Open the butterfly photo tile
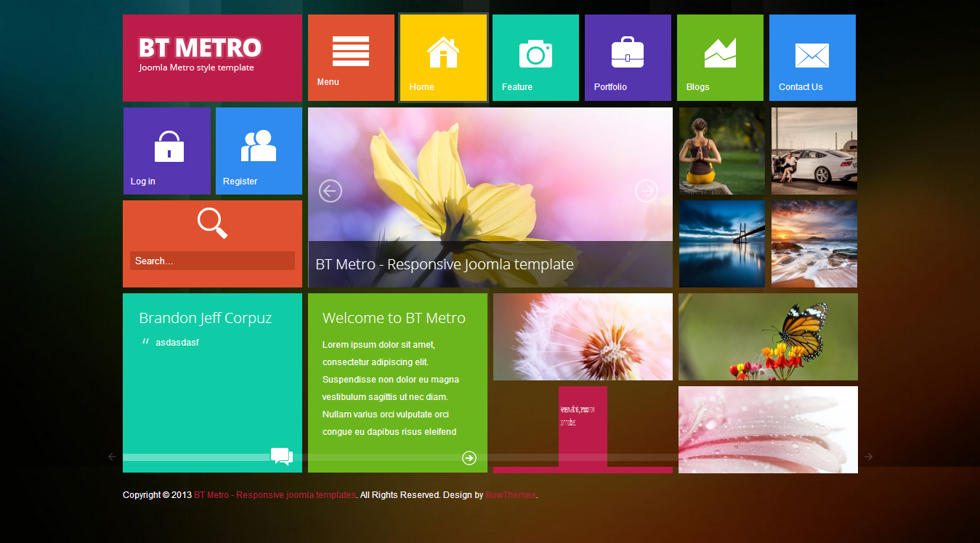Screen dimensions: 980x543 click(x=768, y=337)
